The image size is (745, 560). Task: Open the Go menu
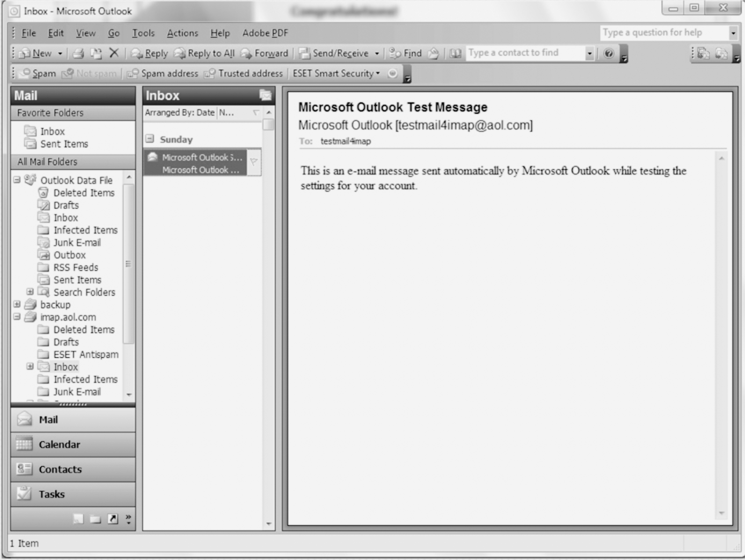tap(114, 33)
